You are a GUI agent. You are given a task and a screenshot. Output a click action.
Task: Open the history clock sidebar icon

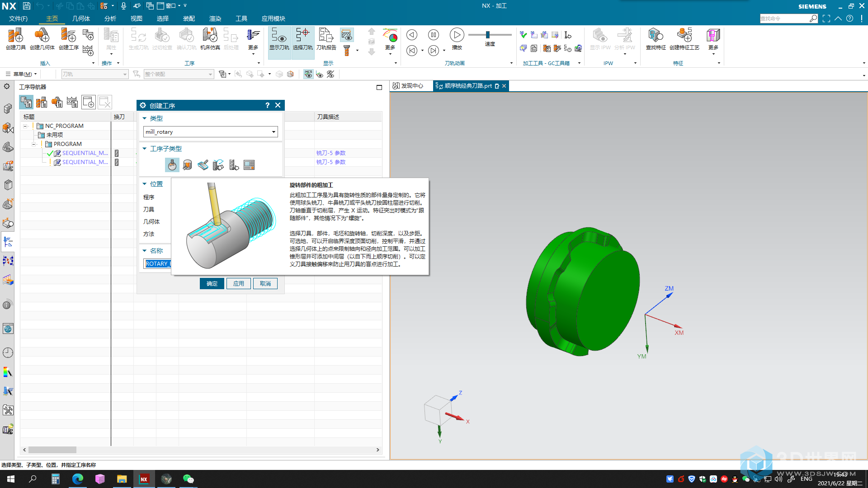[x=8, y=352]
